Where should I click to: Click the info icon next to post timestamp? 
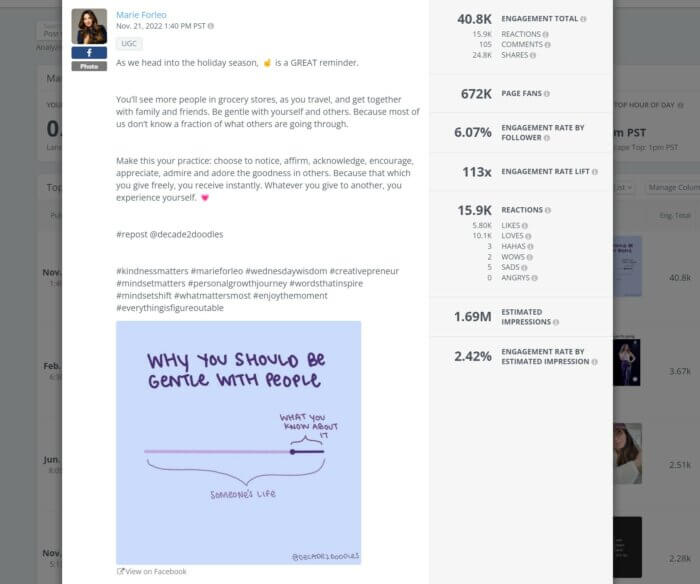(211, 26)
